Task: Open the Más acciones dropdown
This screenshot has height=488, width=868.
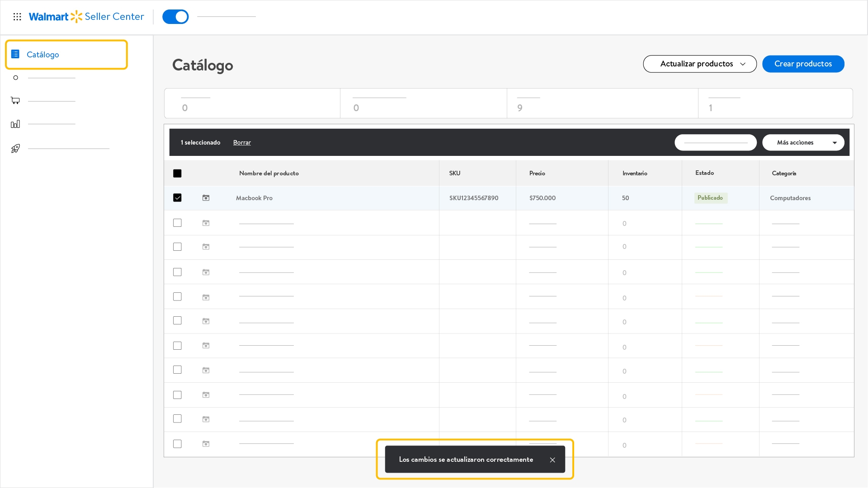Action: (x=803, y=142)
